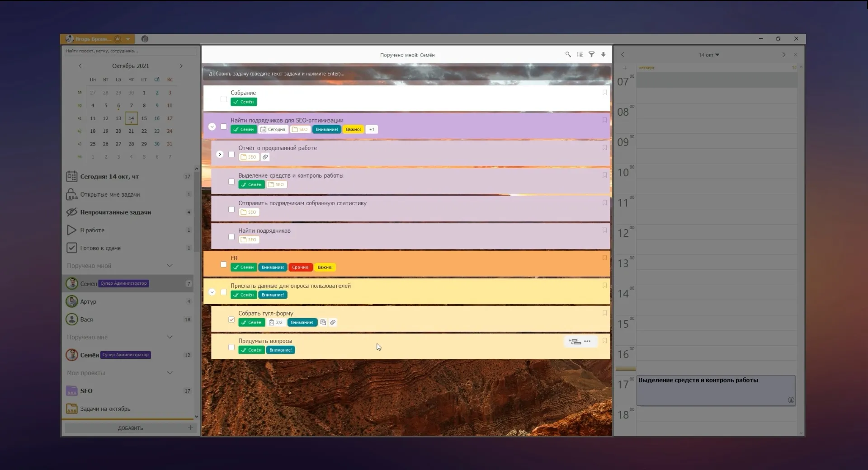Image resolution: width=868 pixels, height=470 pixels.
Task: Select October 15 in the mini calendar
Action: [x=144, y=118]
